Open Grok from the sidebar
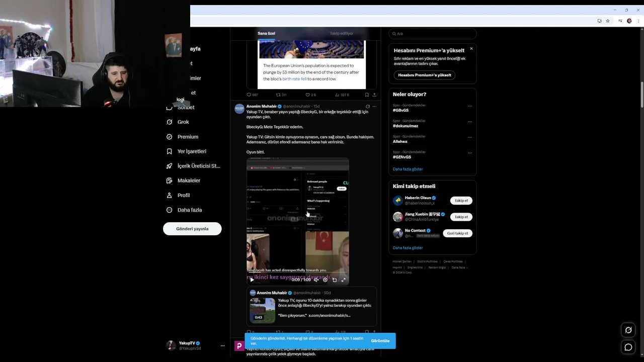 [178, 122]
